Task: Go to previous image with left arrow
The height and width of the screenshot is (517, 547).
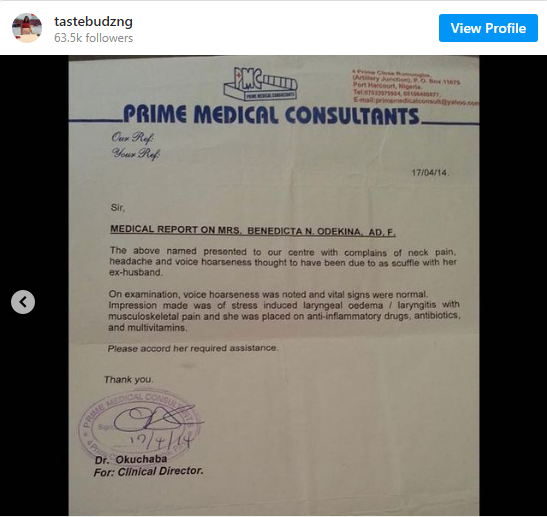Action: point(23,302)
